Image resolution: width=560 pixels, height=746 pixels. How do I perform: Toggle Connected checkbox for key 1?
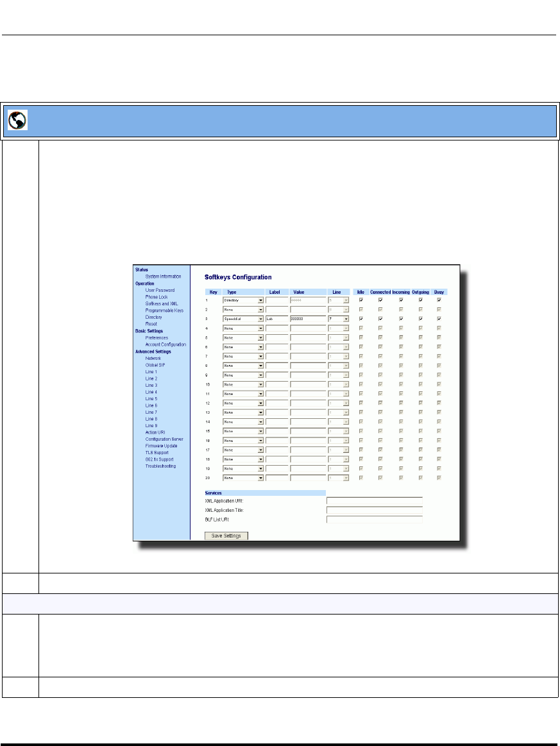click(x=380, y=300)
